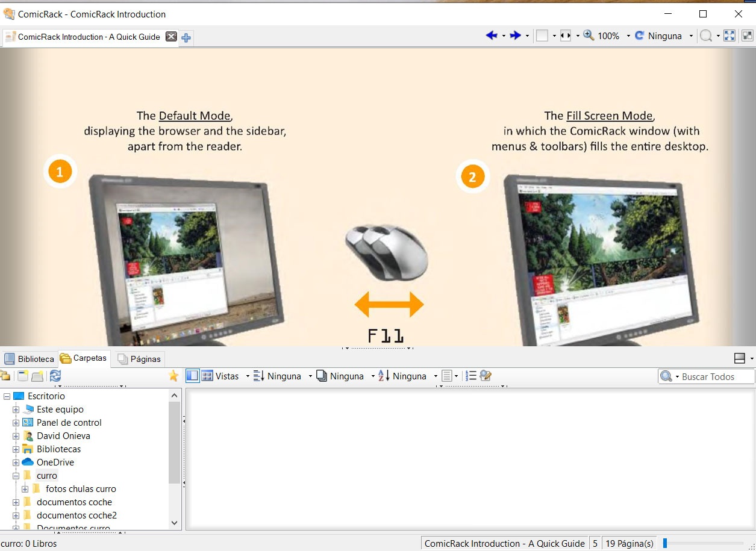
Task: Select Escritorio in the folder tree
Action: pyautogui.click(x=46, y=396)
